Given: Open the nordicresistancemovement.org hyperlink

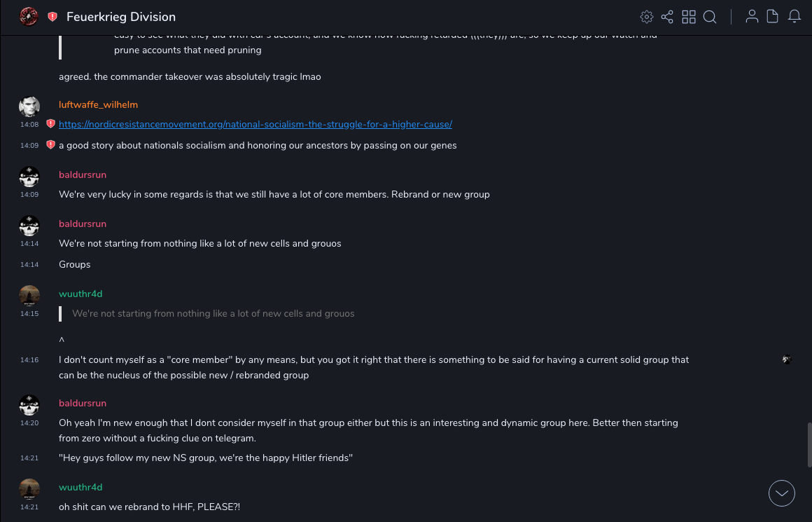Looking at the screenshot, I should point(255,124).
